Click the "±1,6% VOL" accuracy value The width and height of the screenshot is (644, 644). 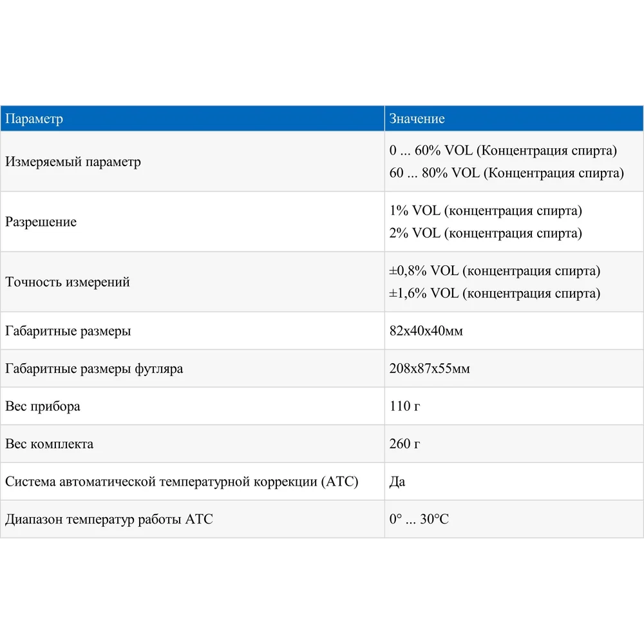pyautogui.click(x=495, y=294)
